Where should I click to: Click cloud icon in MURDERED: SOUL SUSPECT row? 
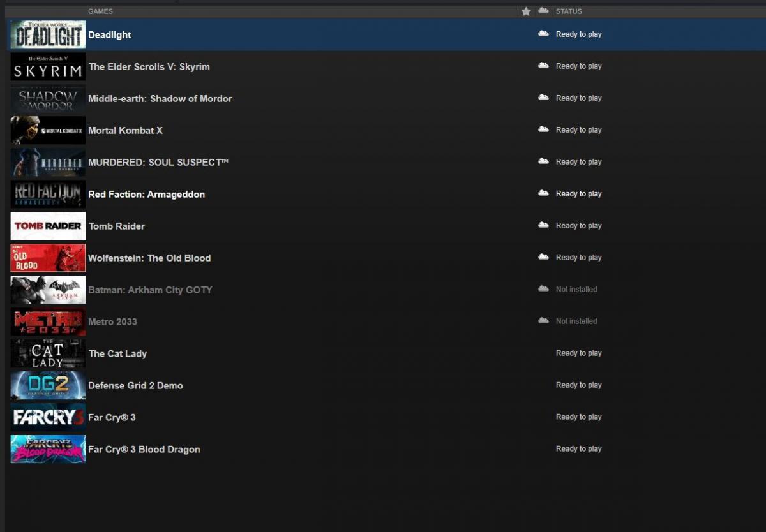tap(543, 161)
